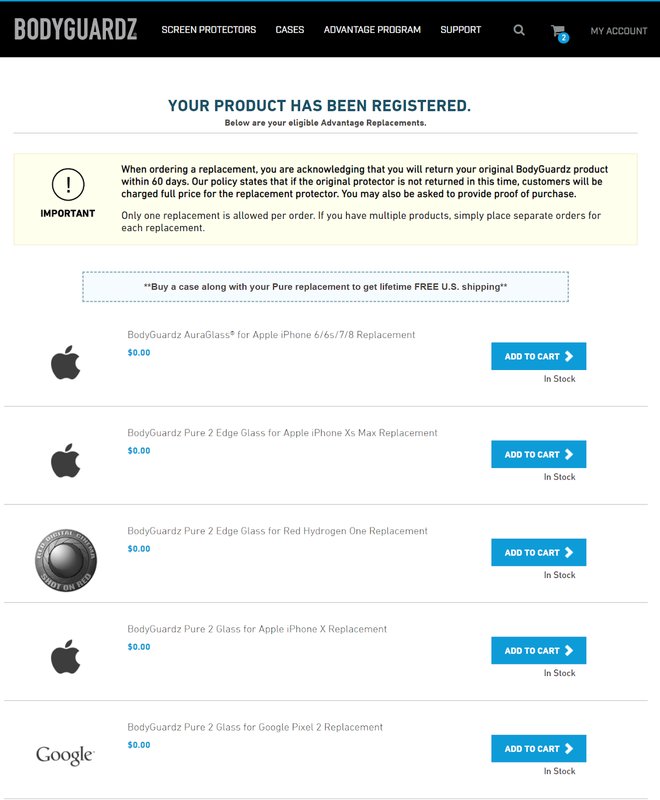The height and width of the screenshot is (800, 660).
Task: Click the BodyGuardz logo
Action: 75,29
